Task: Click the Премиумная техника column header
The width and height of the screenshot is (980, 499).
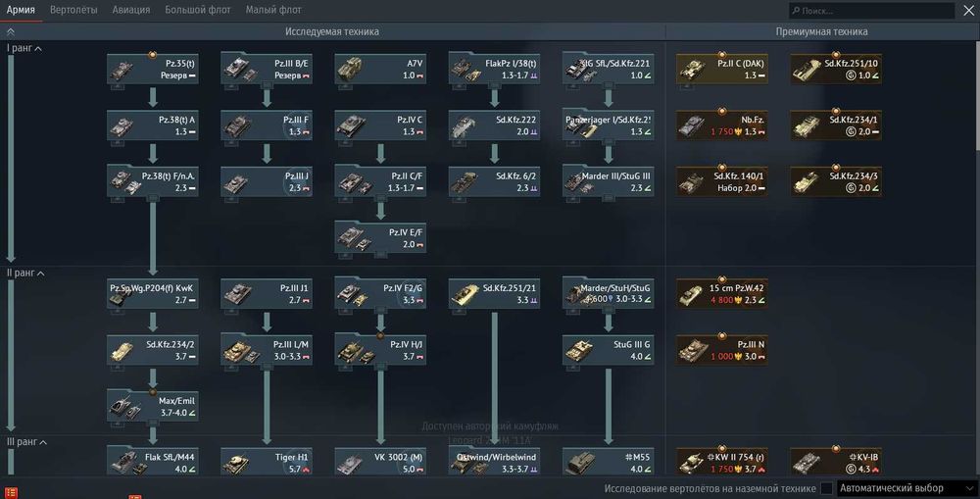Action: coord(821,31)
